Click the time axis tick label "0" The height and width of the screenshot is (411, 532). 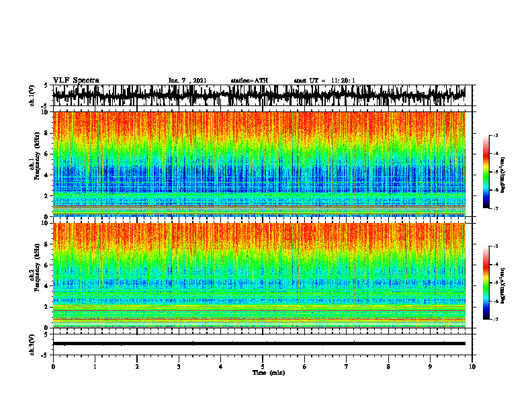coord(53,367)
